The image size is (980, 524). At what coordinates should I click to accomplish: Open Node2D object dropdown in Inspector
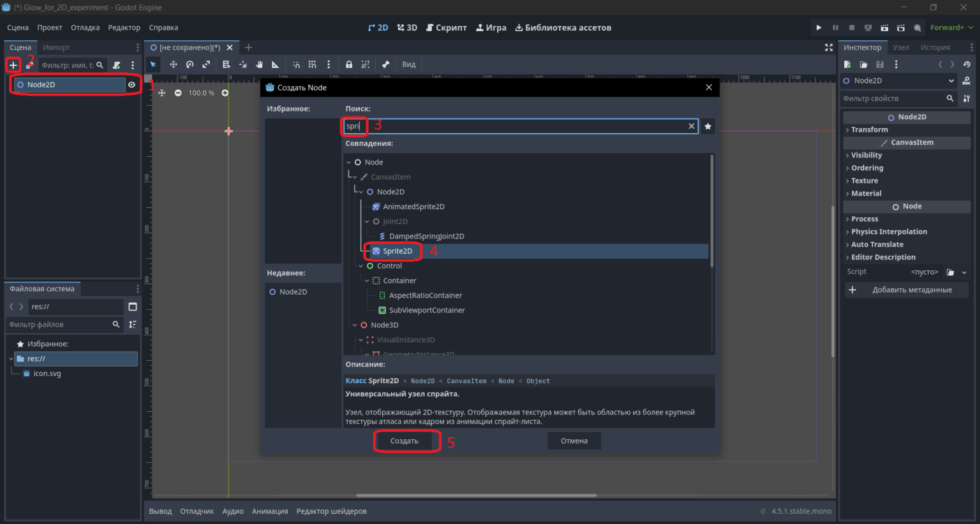click(899, 81)
